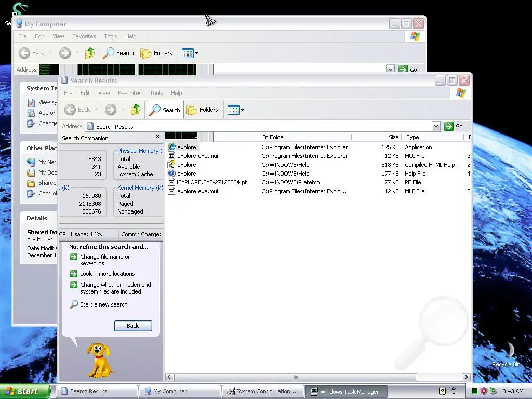Click the Back arrow in Search Results toolbar
This screenshot has height=399, width=532.
tap(70, 110)
